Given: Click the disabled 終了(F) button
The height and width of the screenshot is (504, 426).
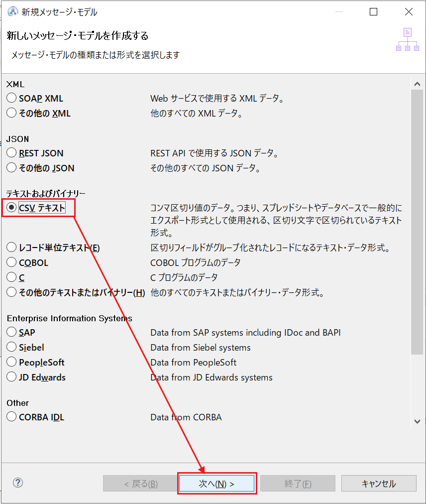Looking at the screenshot, I should (x=298, y=484).
